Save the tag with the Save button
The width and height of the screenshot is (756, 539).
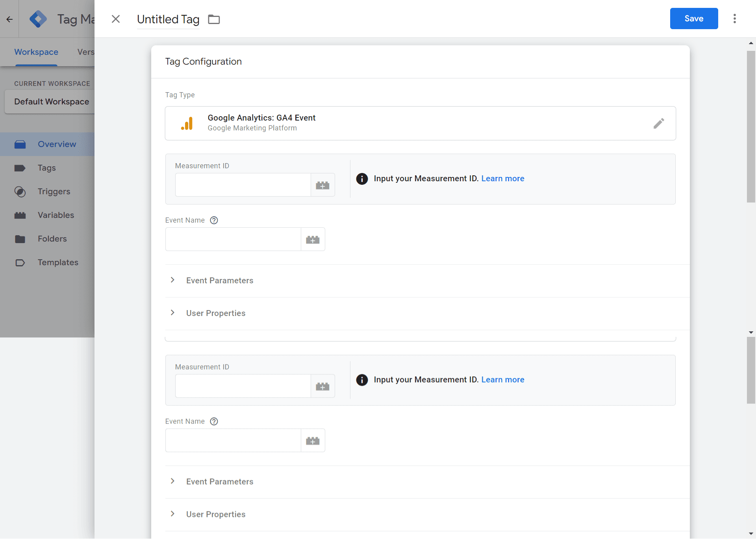click(x=693, y=19)
